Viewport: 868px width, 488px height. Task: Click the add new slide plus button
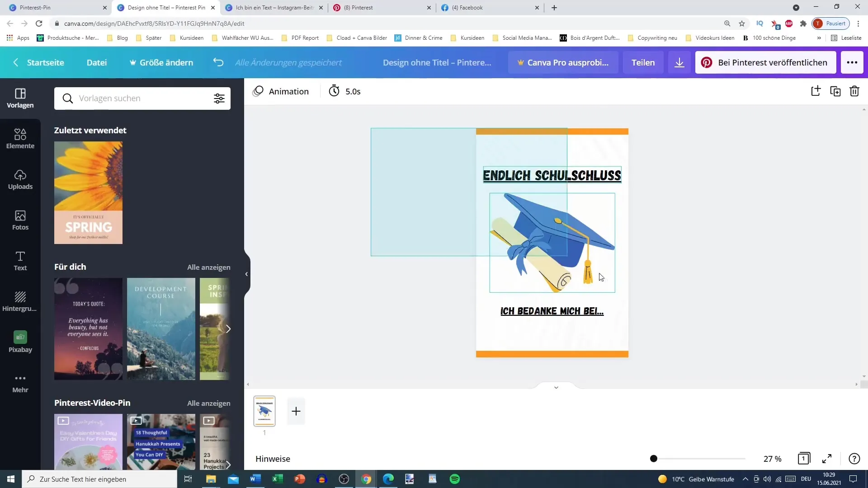coord(295,411)
